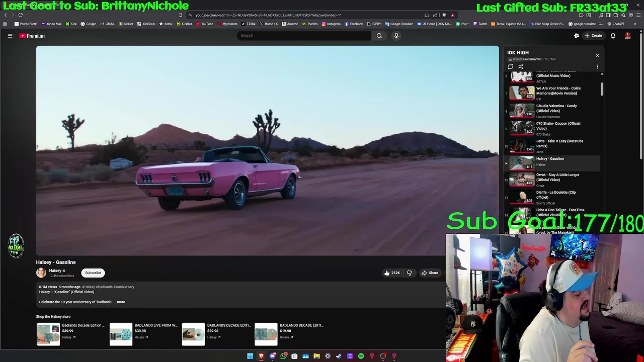Open Windows Start menu
This screenshot has width=644, height=362.
pyautogui.click(x=250, y=356)
